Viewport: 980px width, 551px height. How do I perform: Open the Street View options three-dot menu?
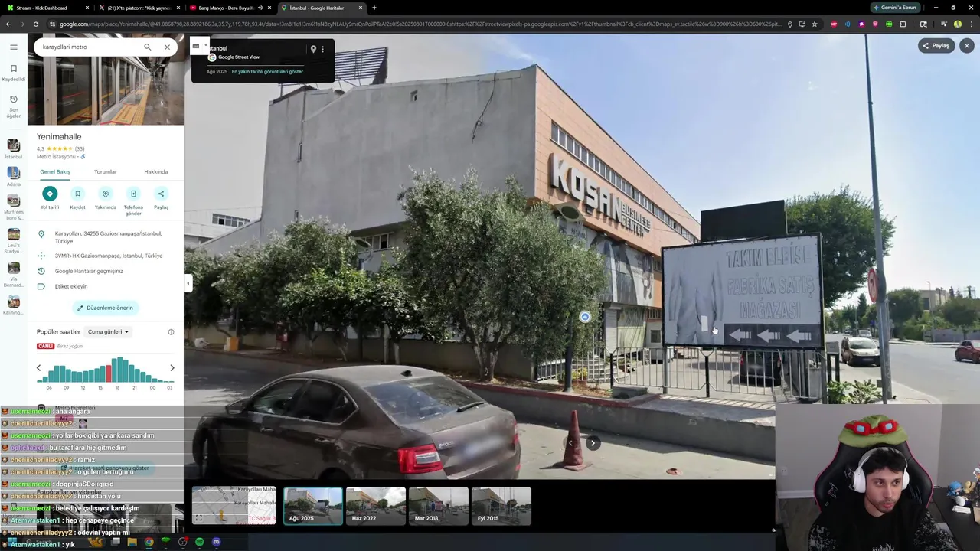click(x=322, y=49)
